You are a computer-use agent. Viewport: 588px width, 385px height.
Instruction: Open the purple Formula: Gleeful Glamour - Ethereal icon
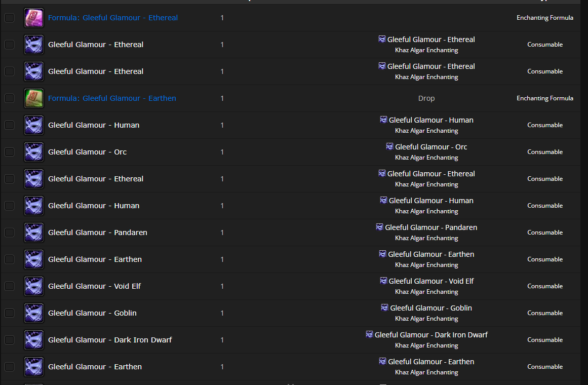coord(34,18)
